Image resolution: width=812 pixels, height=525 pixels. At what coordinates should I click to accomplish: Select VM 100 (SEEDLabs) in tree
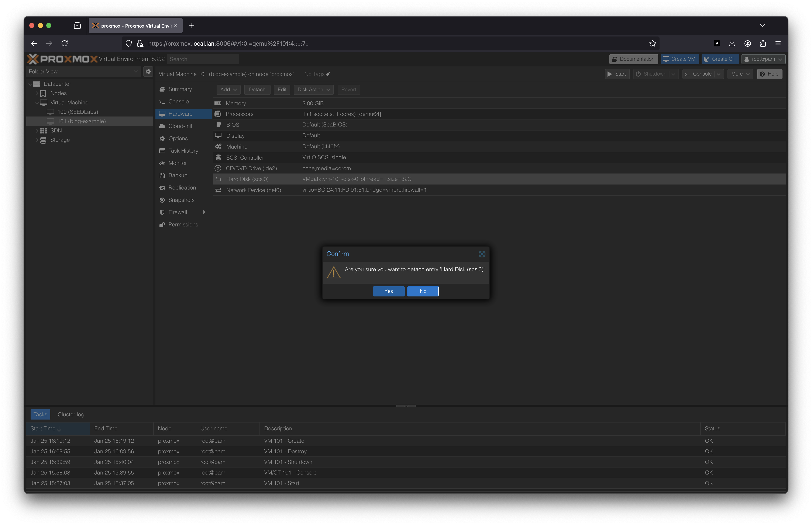pos(78,112)
